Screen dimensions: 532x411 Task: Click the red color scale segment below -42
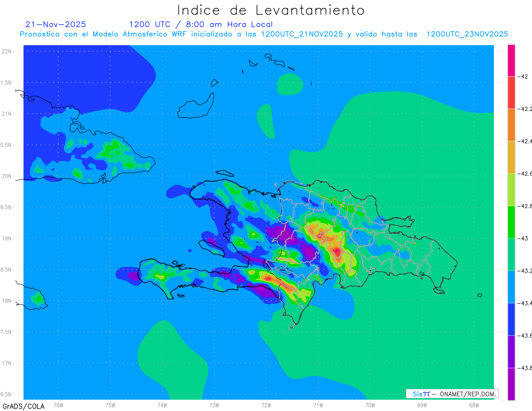(511, 92)
